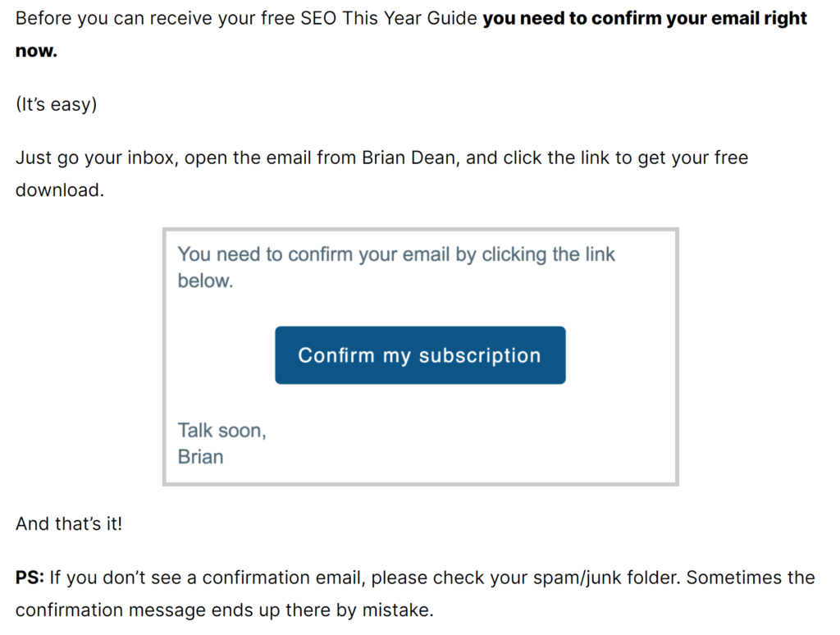The height and width of the screenshot is (635, 840).
Task: Click the 'Brian' signature in the email preview
Action: (x=200, y=456)
